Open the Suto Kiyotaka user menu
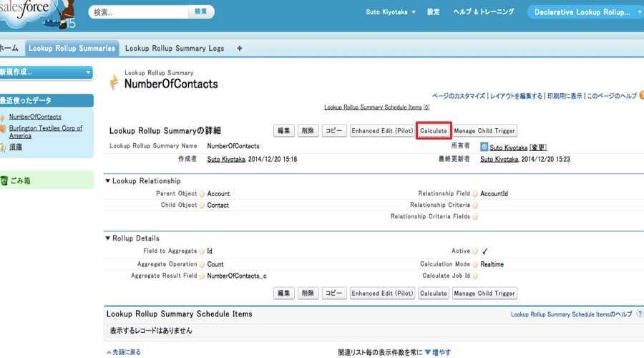 click(389, 12)
